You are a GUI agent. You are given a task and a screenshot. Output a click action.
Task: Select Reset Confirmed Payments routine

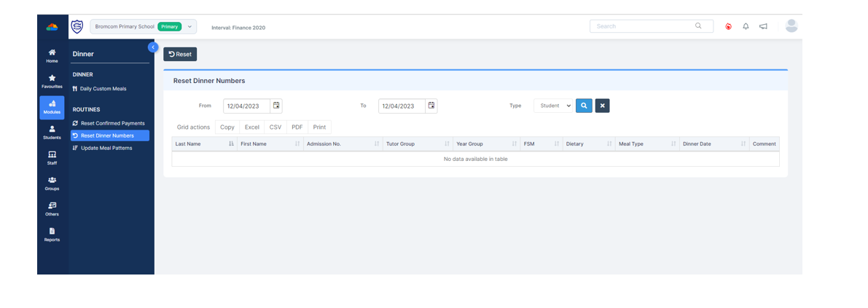[x=112, y=123]
